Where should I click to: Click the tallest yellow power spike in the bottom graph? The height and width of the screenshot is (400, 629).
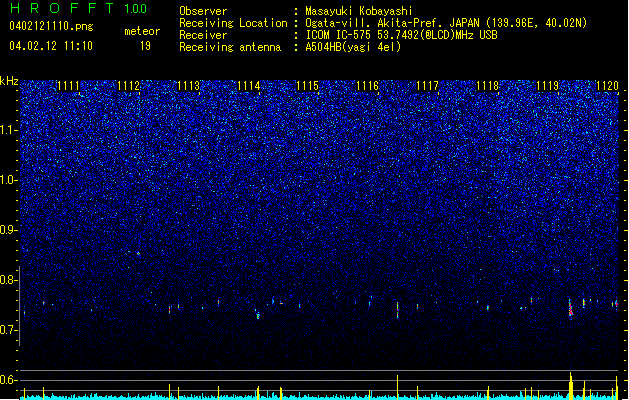570,385
